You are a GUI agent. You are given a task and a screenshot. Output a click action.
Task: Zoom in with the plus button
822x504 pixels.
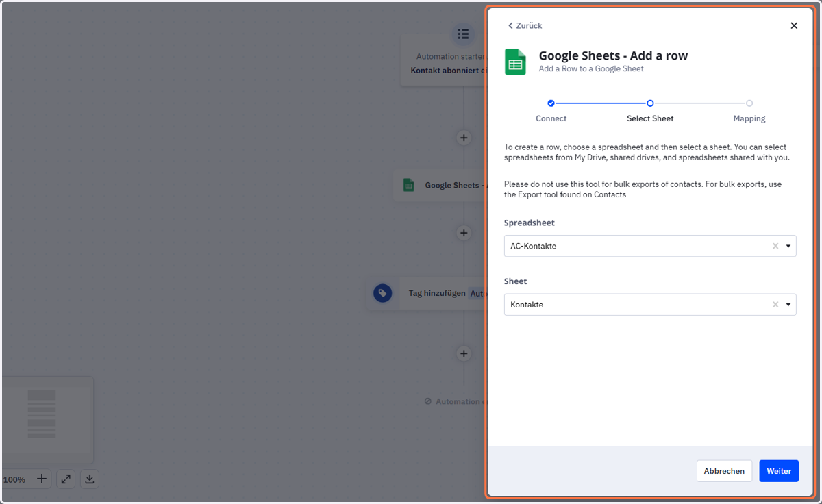41,479
